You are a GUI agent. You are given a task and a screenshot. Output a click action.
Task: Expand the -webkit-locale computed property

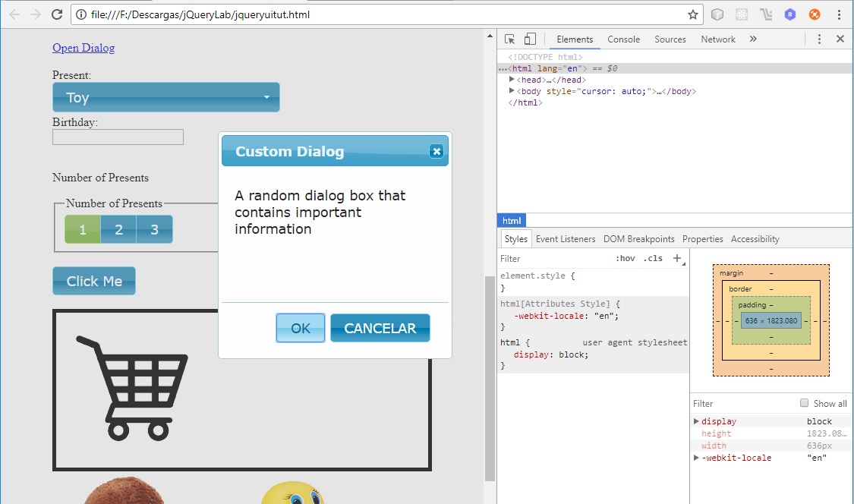[696, 458]
